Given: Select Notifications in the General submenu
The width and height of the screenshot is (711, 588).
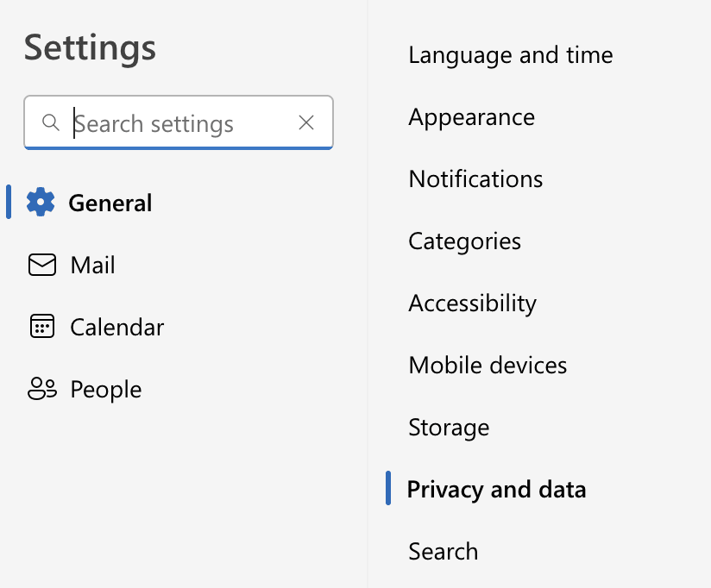Looking at the screenshot, I should click(x=475, y=179).
